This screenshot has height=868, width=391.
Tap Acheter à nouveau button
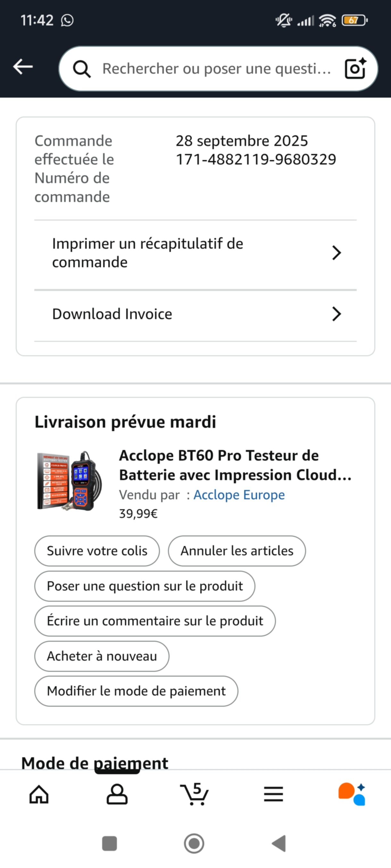pyautogui.click(x=102, y=656)
